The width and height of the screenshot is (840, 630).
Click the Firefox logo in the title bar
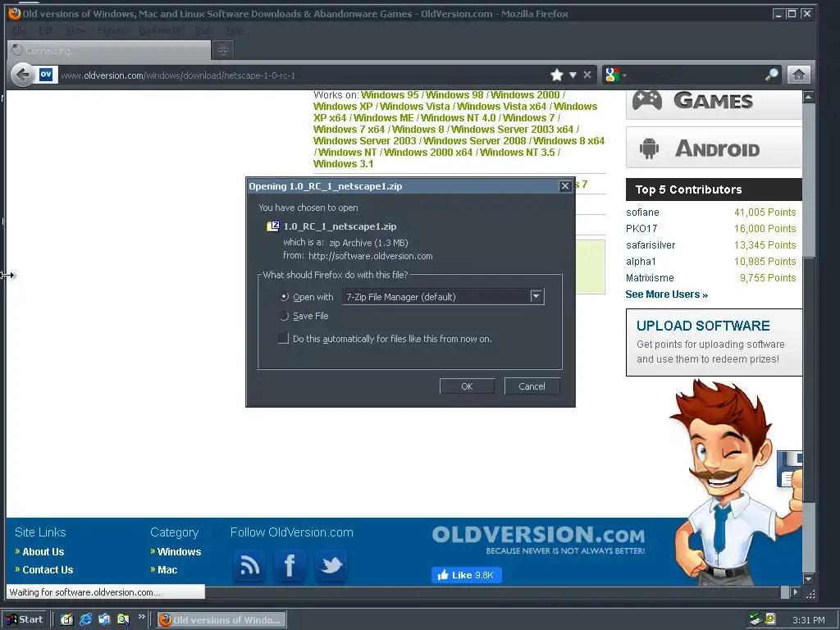[x=15, y=13]
